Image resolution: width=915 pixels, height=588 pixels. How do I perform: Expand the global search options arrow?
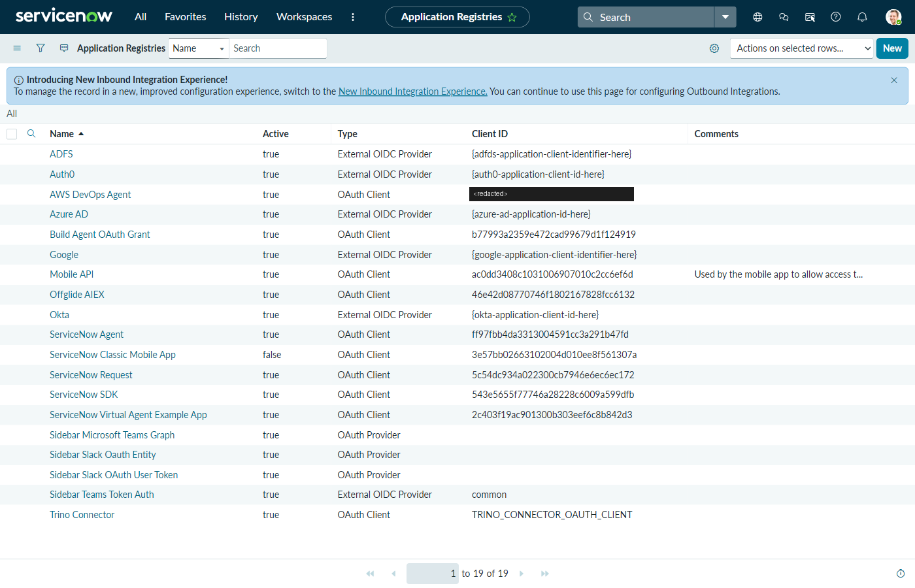(725, 17)
